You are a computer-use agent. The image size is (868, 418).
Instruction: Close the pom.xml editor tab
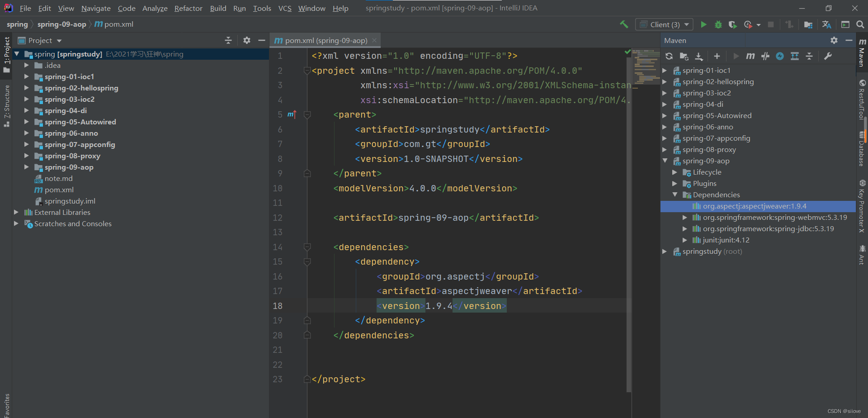click(x=374, y=40)
